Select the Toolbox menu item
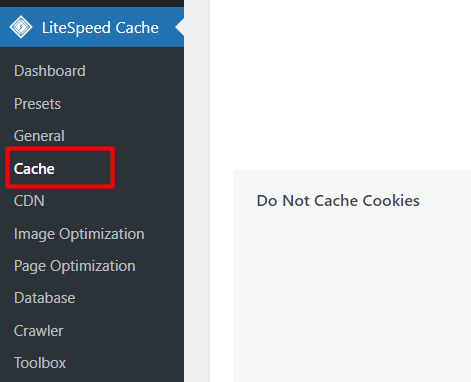The image size is (471, 382). (x=40, y=363)
